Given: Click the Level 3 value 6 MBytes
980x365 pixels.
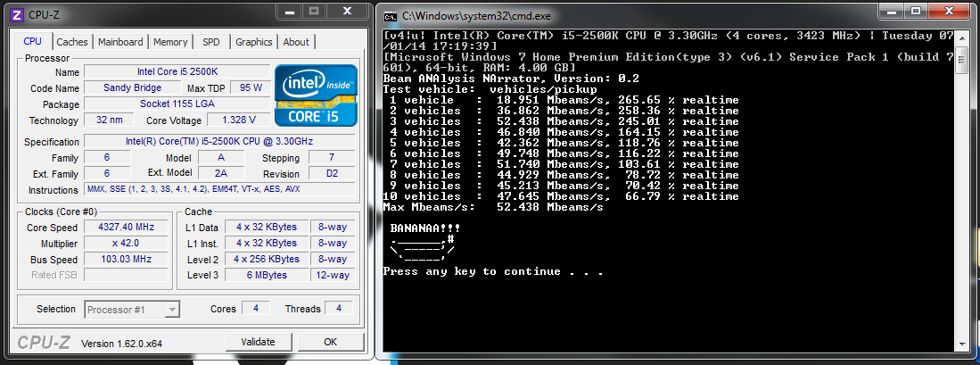Looking at the screenshot, I should click(x=267, y=274).
